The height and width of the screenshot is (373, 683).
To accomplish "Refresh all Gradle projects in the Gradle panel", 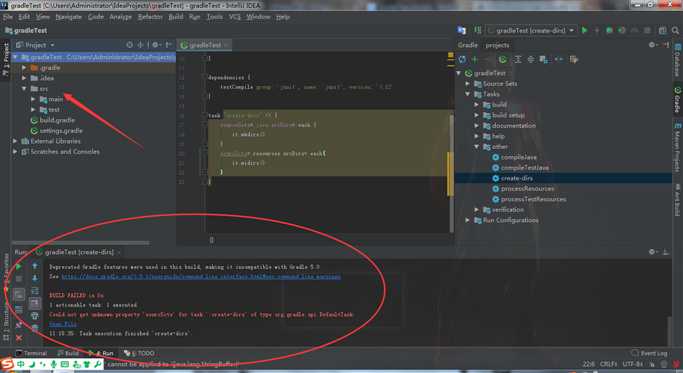I will coord(462,59).
